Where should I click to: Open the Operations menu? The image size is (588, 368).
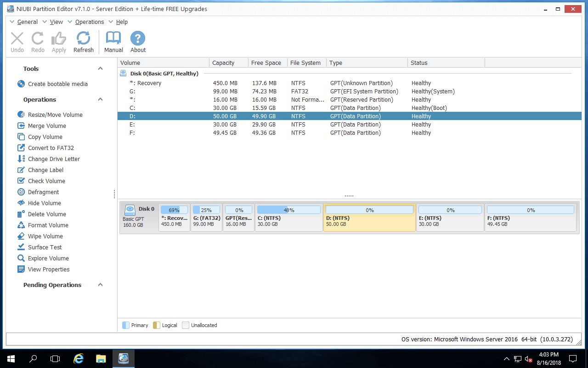pos(90,22)
